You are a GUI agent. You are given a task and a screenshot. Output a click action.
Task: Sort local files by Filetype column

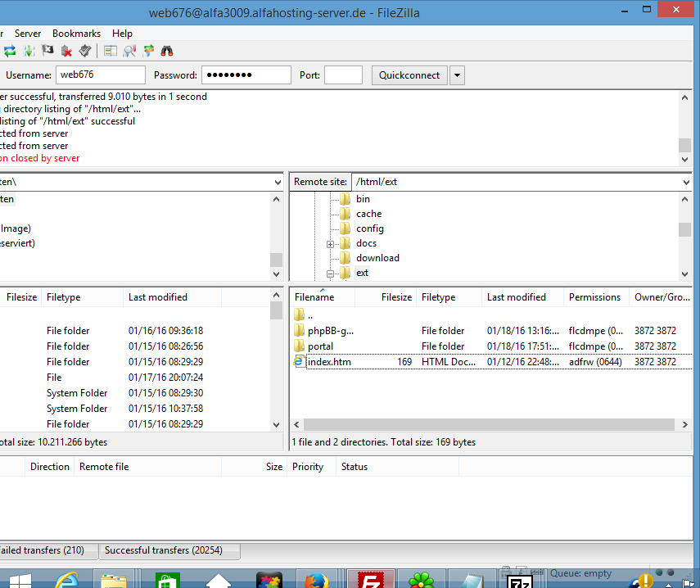click(x=82, y=297)
